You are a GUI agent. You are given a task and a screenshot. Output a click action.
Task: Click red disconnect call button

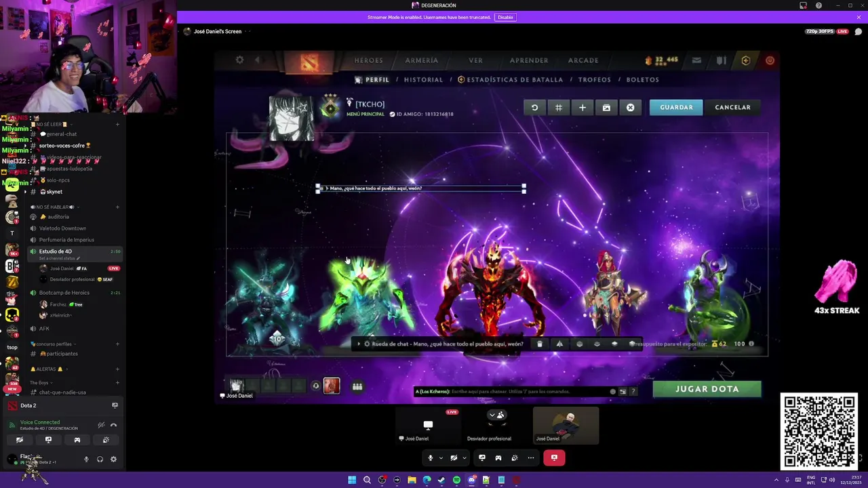click(554, 457)
